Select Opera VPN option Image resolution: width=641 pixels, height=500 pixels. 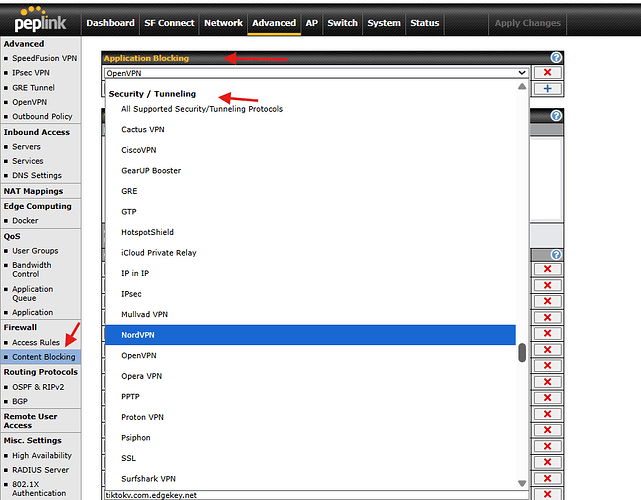pyautogui.click(x=310, y=376)
